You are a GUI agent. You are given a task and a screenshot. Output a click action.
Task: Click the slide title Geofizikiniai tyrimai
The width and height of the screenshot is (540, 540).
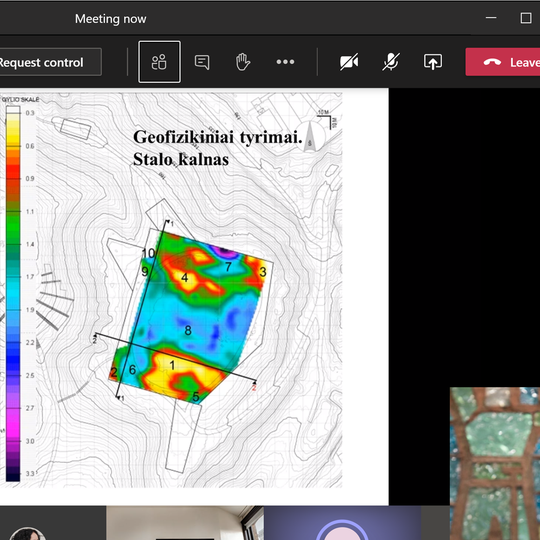point(217,137)
